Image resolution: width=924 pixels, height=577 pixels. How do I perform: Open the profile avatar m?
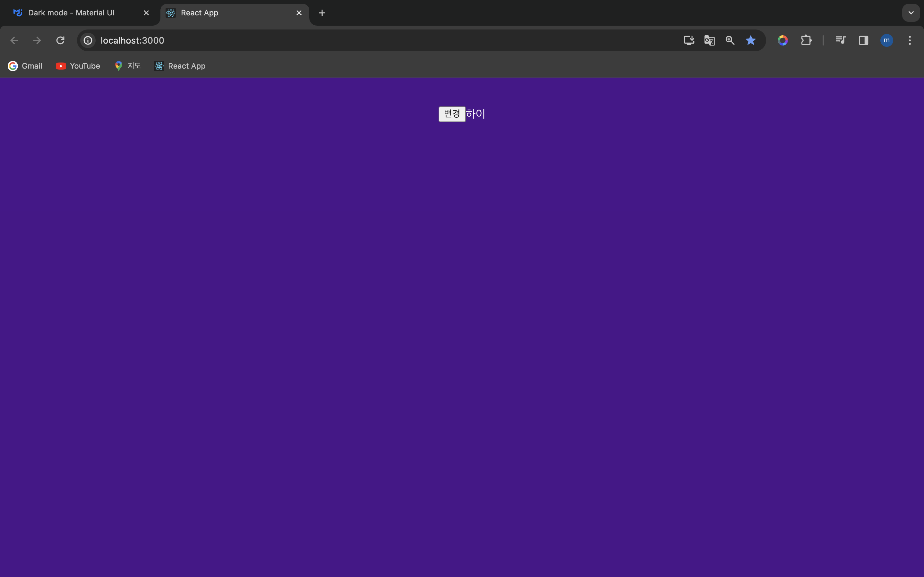click(886, 40)
